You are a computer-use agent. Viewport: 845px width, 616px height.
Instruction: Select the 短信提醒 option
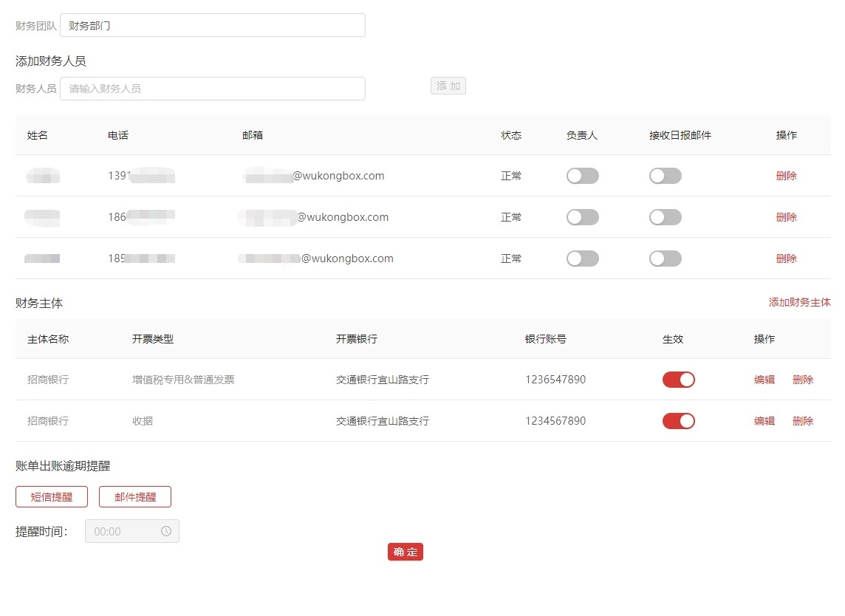pyautogui.click(x=52, y=497)
